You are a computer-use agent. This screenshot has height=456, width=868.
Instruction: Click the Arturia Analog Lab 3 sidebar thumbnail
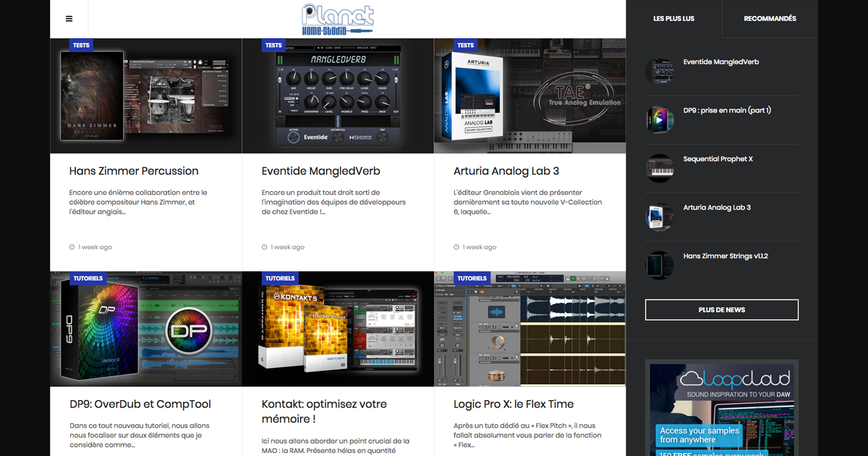pos(659,216)
